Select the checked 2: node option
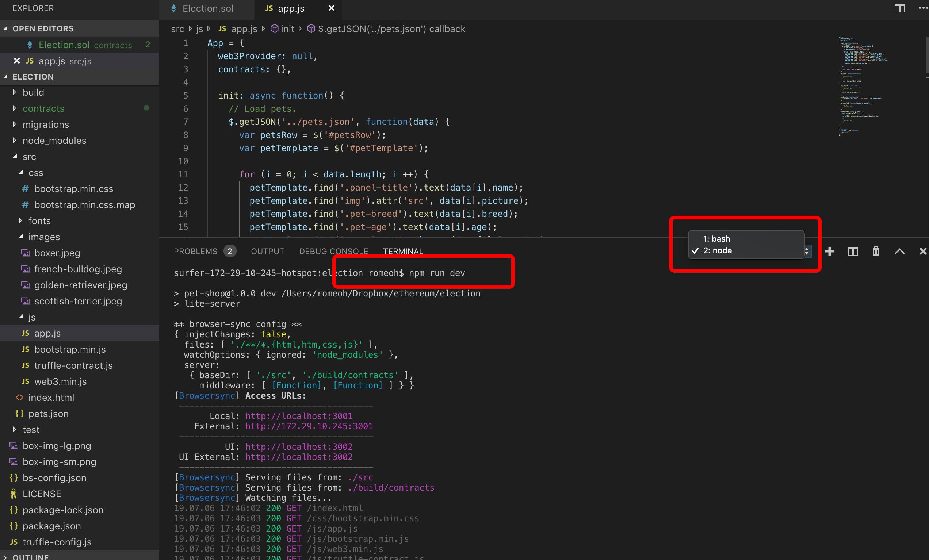 [x=717, y=250]
